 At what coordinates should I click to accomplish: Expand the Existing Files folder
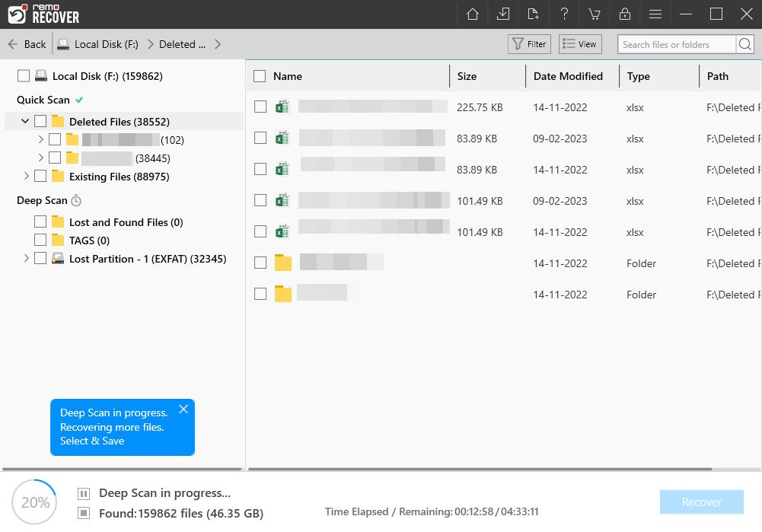[x=27, y=177]
